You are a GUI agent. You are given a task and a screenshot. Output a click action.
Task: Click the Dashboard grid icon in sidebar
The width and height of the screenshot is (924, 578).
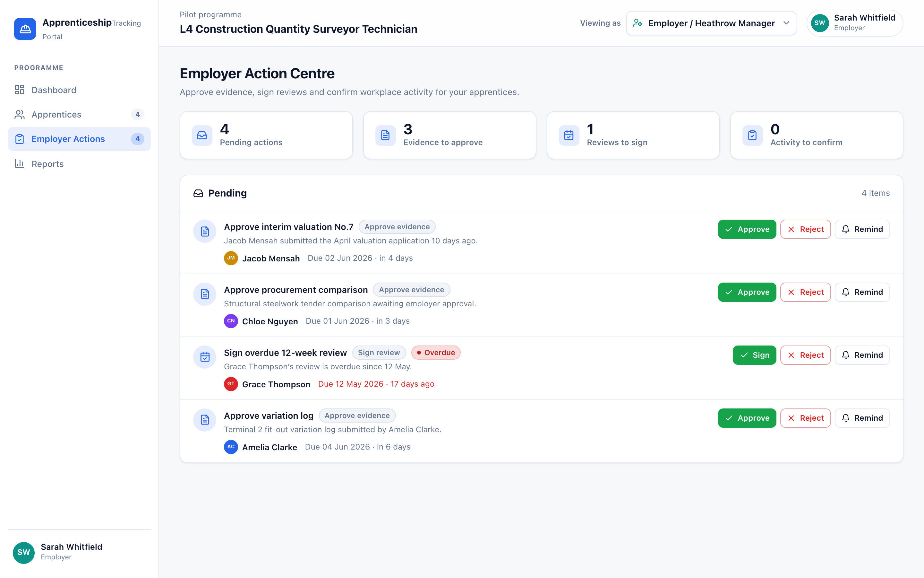click(x=20, y=90)
